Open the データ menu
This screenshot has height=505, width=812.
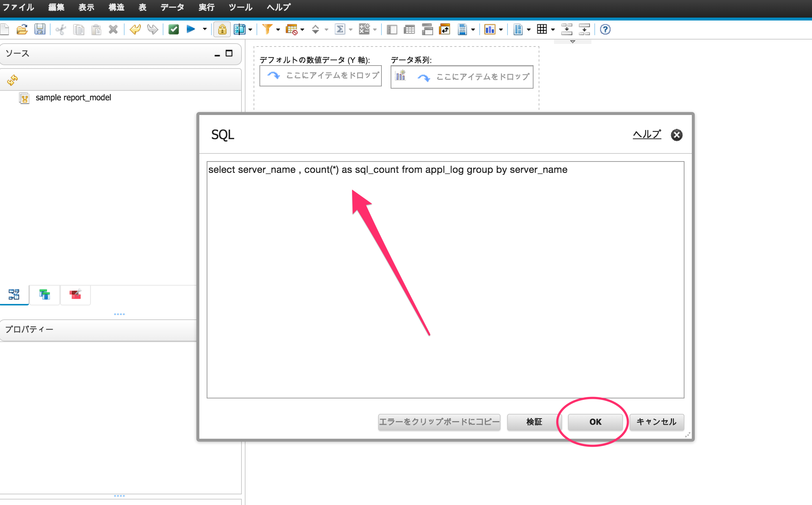click(172, 7)
